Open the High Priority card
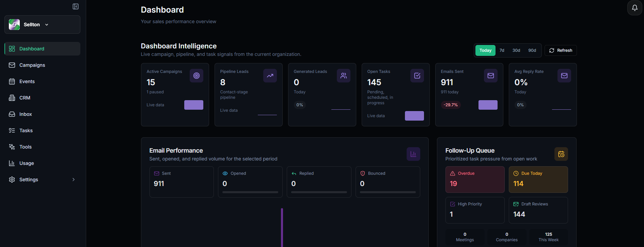 click(x=475, y=210)
